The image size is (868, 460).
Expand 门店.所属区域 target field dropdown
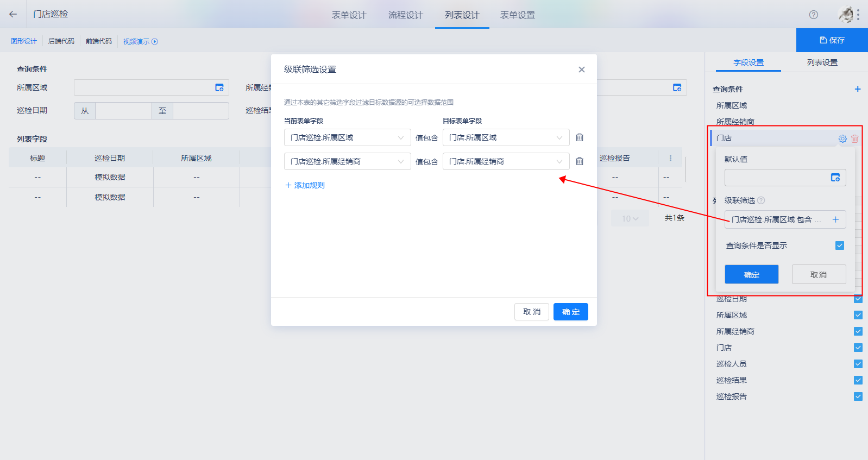[x=506, y=137]
